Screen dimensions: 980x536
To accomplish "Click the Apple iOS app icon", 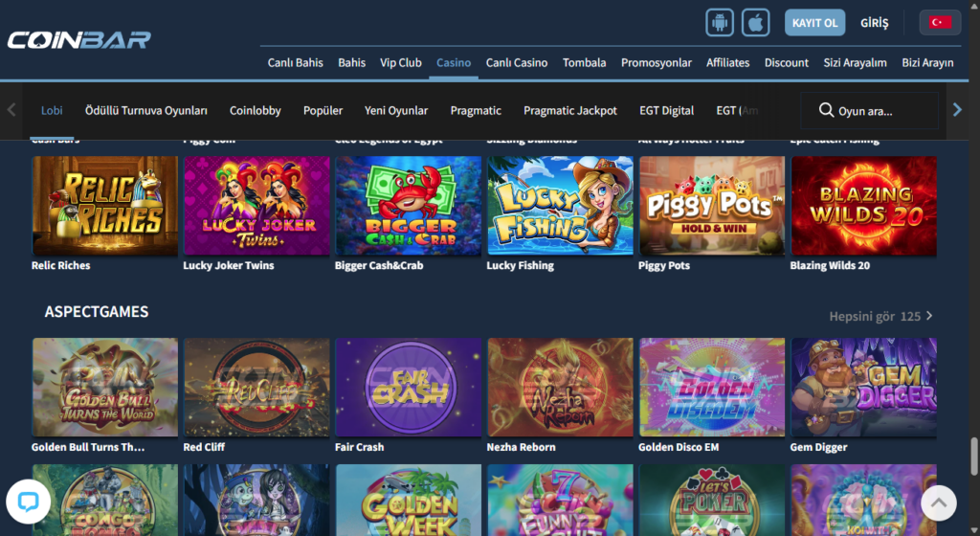I will tap(756, 22).
